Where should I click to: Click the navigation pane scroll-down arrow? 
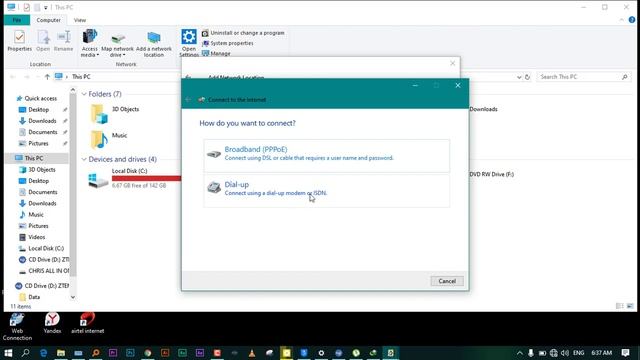pos(73,297)
